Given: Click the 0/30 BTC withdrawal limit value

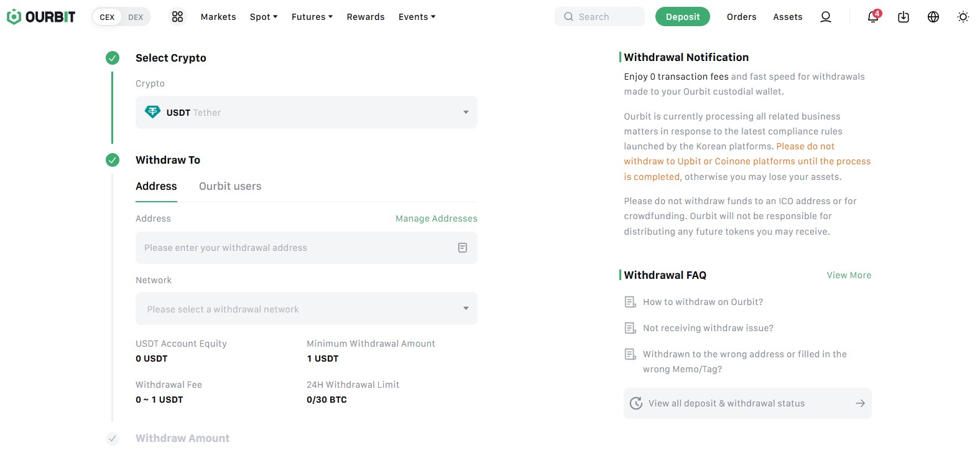Looking at the screenshot, I should (326, 400).
